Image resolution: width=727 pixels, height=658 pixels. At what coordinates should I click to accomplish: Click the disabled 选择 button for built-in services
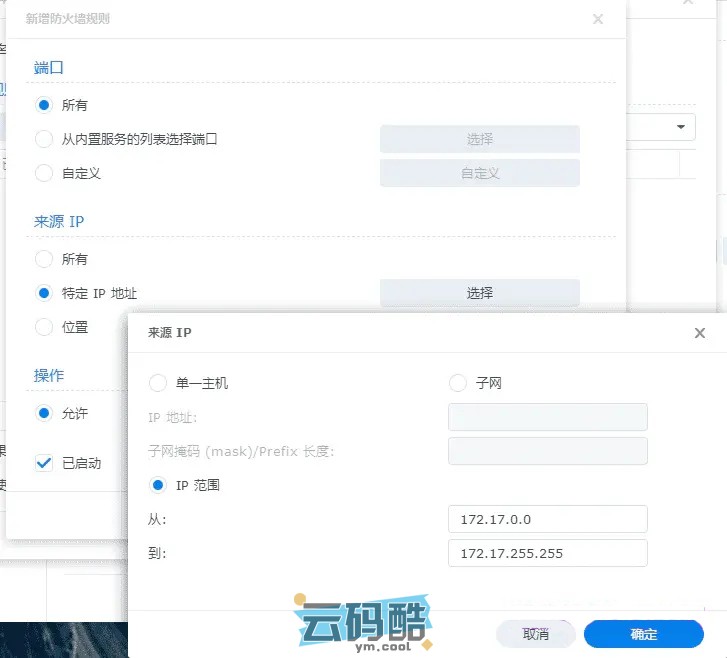(x=479, y=139)
